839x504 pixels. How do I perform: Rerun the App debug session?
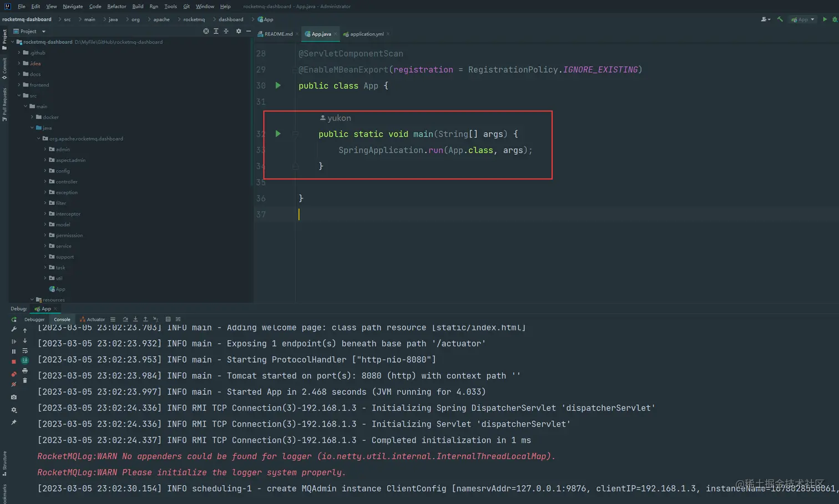point(14,319)
